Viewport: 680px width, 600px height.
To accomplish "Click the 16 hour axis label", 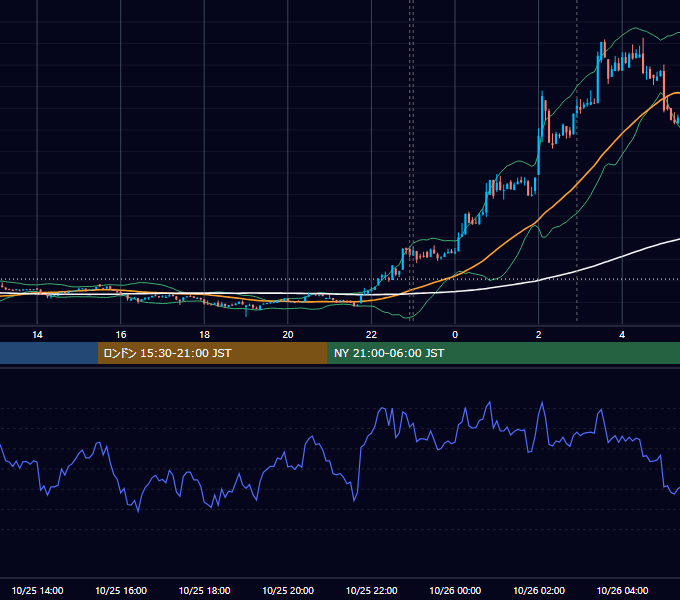I will click(121, 335).
